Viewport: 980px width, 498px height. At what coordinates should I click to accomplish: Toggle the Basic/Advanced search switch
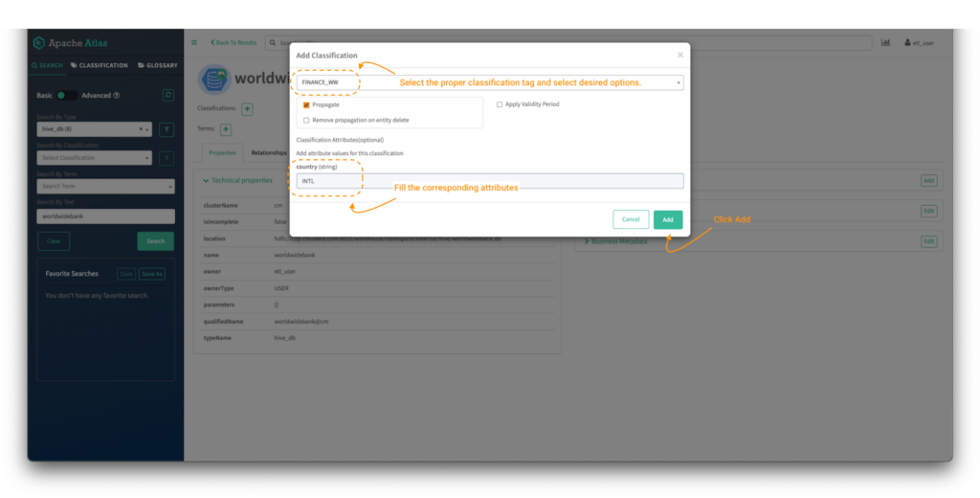(67, 95)
